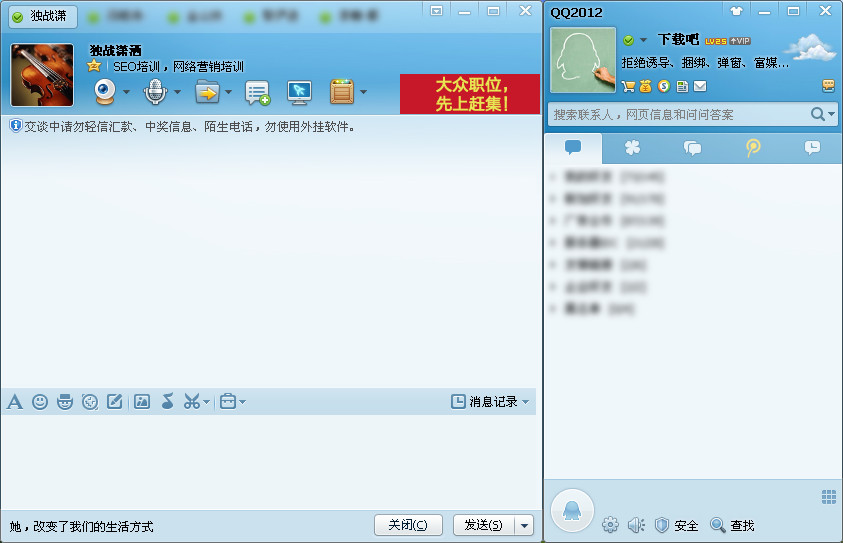Switch to Tencent Weibo tab

753,148
